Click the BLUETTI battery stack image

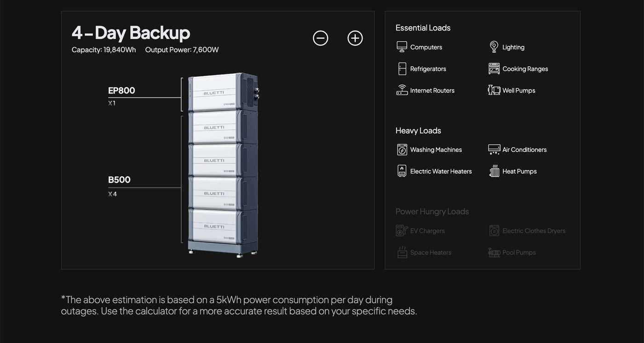click(223, 163)
